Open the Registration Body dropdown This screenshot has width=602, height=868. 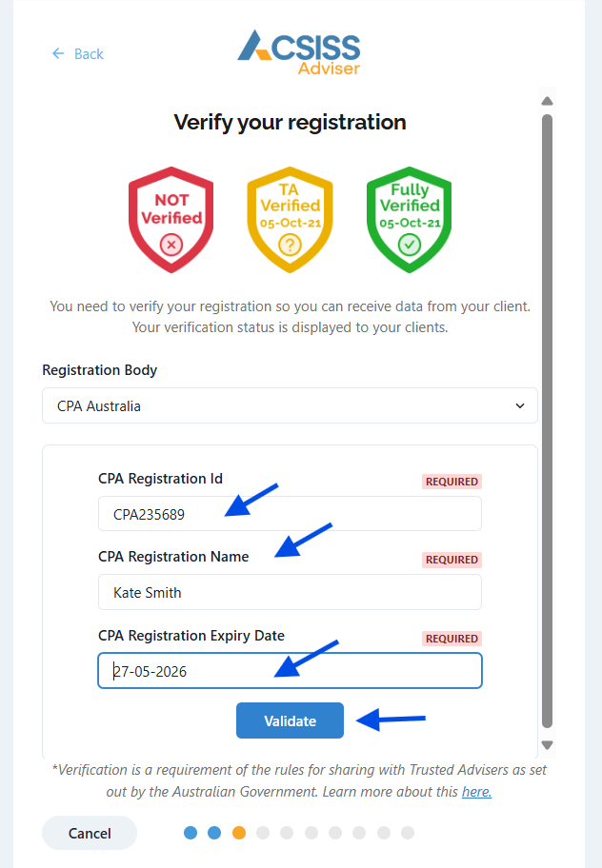pos(290,405)
